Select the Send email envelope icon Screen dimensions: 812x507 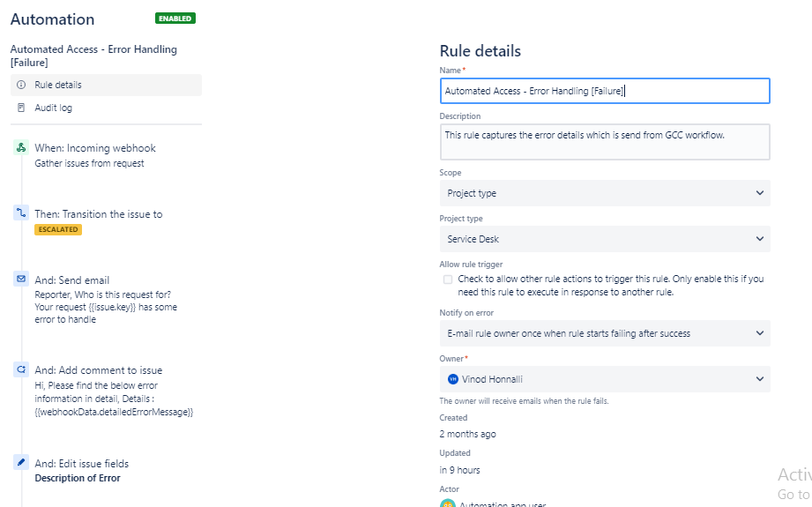coord(21,279)
